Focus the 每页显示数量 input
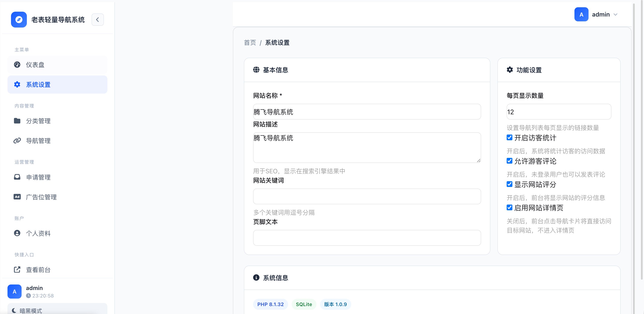The width and height of the screenshot is (644, 314). [x=559, y=112]
